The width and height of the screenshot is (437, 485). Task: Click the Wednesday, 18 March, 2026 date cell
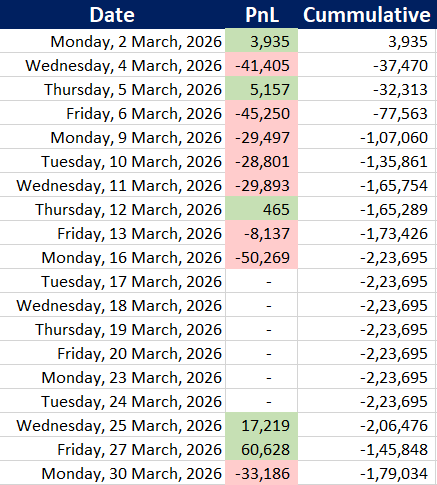pos(113,305)
